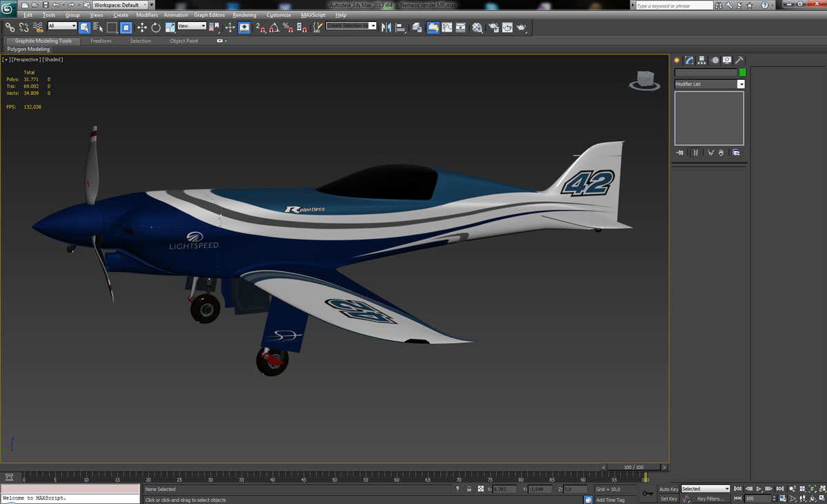Open the Utilities panel hammer icon
The height and width of the screenshot is (504, 827).
(739, 61)
